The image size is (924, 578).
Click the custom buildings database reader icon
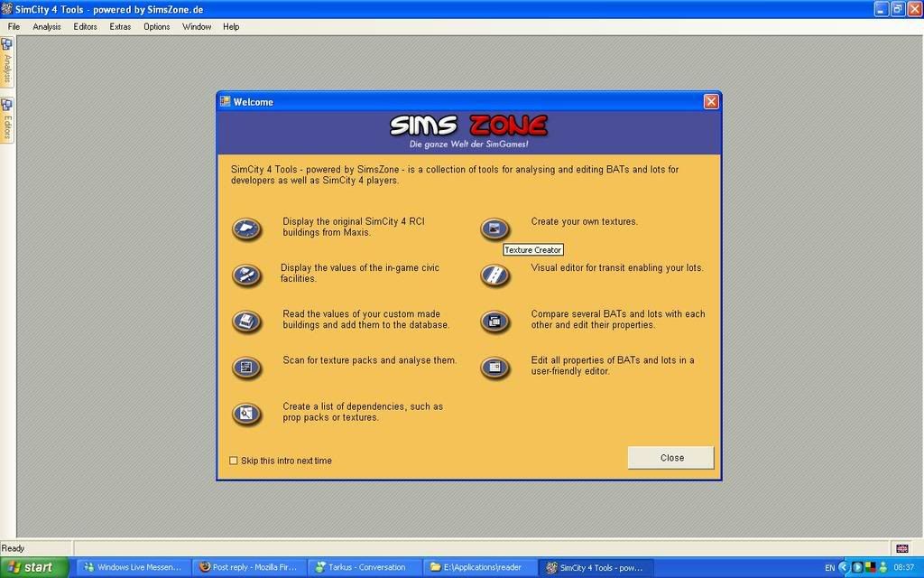246,322
